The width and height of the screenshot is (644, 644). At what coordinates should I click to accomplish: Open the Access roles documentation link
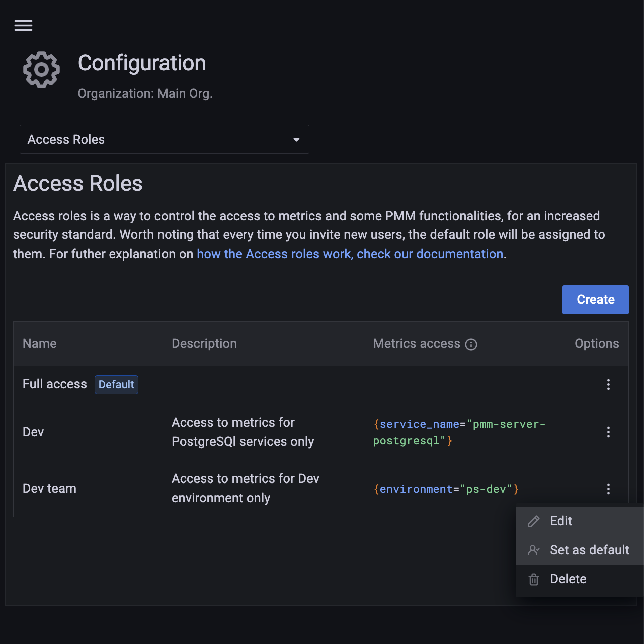click(350, 254)
